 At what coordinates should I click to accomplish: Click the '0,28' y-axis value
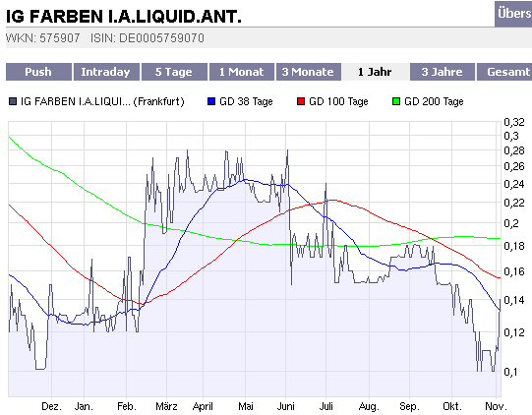514,150
